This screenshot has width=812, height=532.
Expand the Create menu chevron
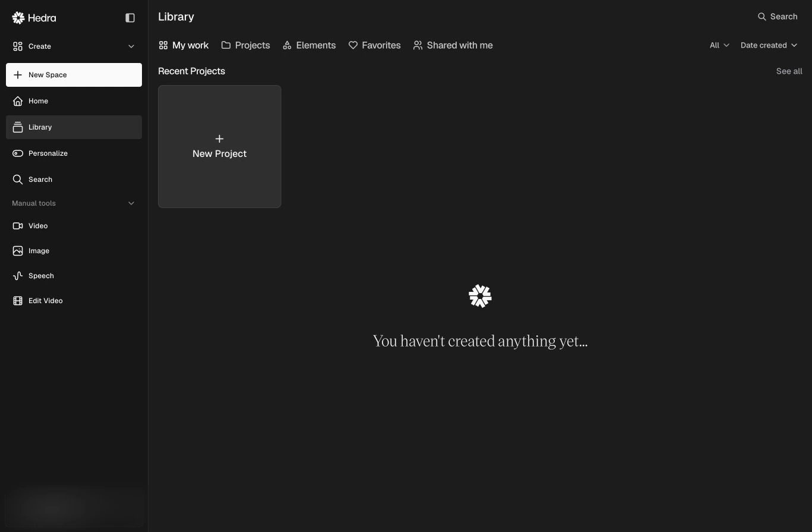[131, 46]
